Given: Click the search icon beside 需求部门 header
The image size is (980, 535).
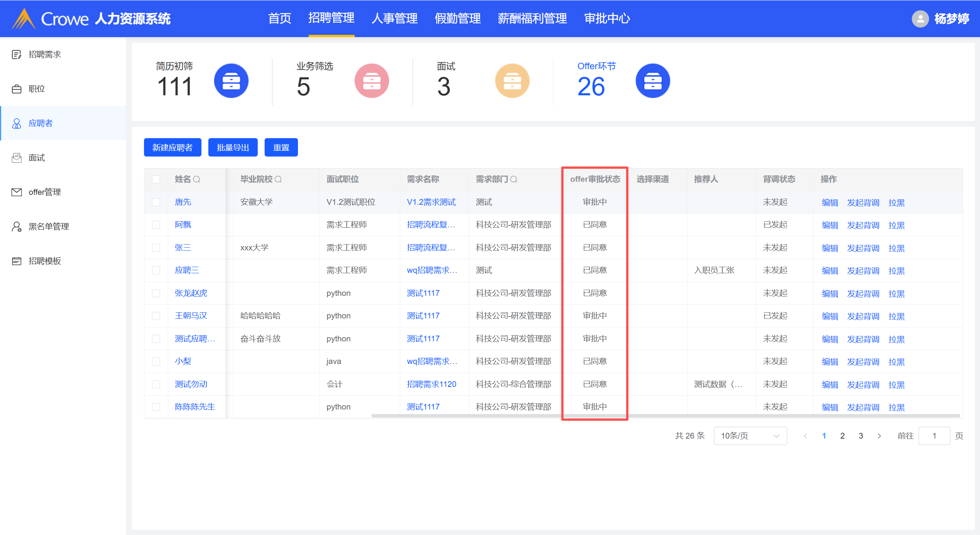Looking at the screenshot, I should pos(514,179).
